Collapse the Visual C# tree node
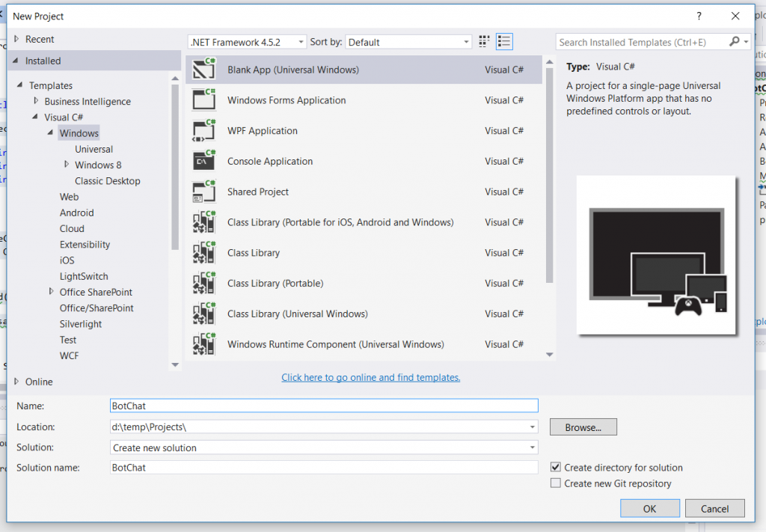 tap(35, 117)
